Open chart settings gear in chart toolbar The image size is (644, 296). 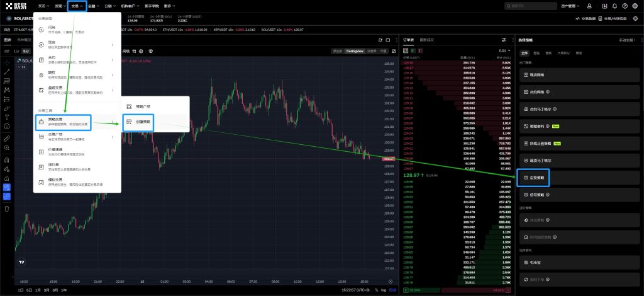pyautogui.click(x=141, y=52)
